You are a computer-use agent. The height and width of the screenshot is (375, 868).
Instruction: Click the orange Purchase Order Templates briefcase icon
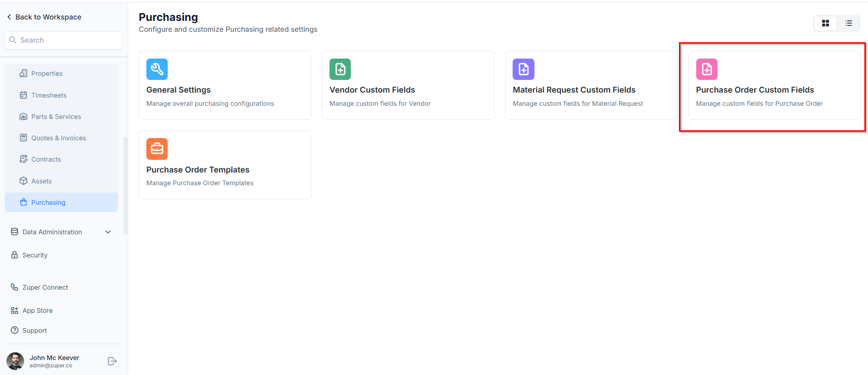157,149
